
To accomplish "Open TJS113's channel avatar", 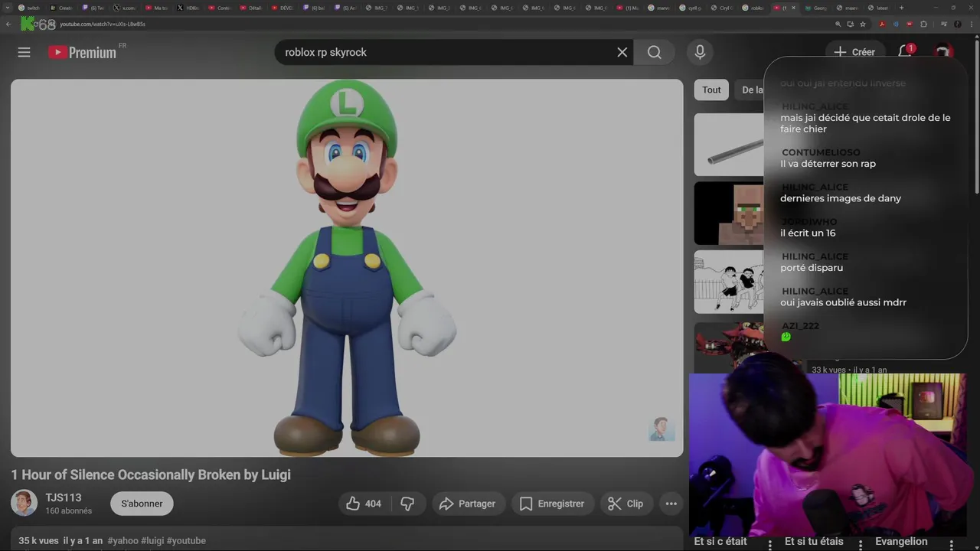I will click(x=24, y=503).
